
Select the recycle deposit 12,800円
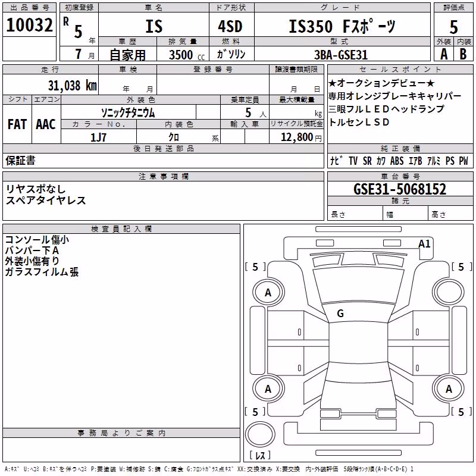pos(301,137)
